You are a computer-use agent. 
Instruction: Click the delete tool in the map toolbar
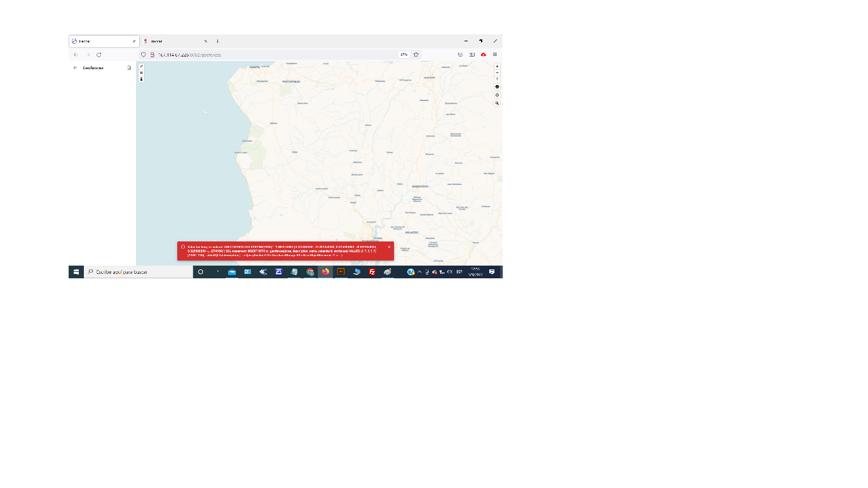tap(142, 79)
